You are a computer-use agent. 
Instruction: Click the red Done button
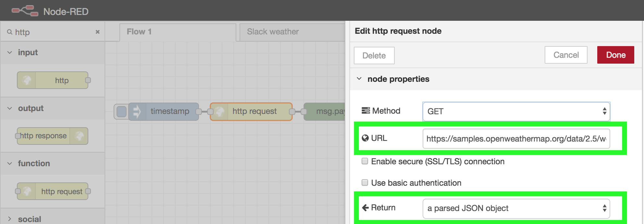click(615, 55)
